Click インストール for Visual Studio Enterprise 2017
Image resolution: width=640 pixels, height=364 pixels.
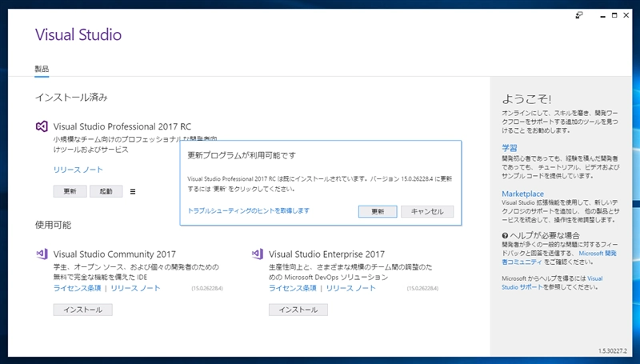[x=298, y=310]
